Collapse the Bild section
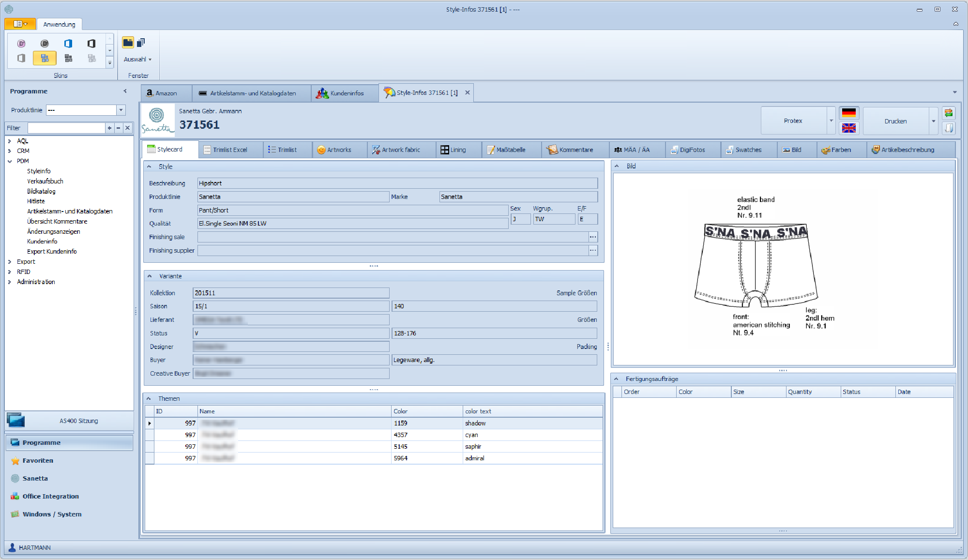This screenshot has height=560, width=968. pos(617,166)
